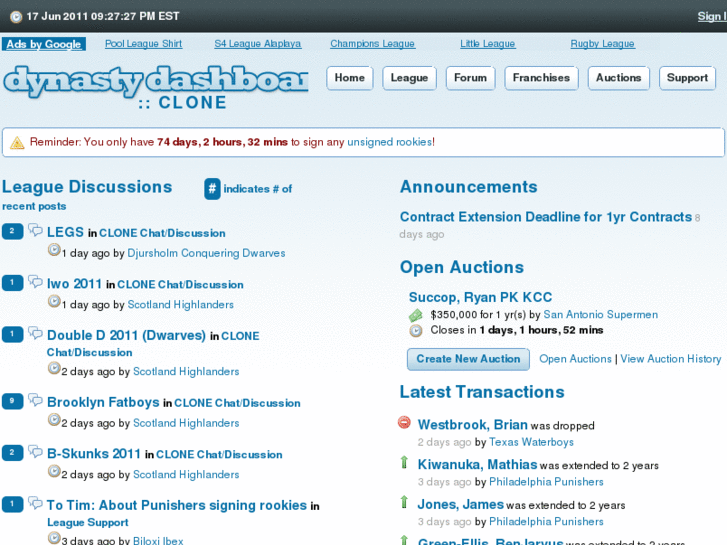
Task: Click the red dropped icon beside Westbrook, Brian
Action: point(404,423)
